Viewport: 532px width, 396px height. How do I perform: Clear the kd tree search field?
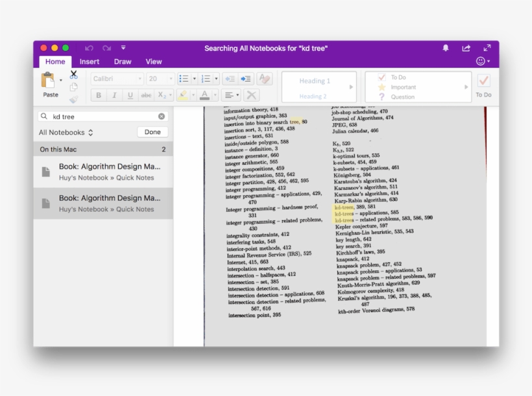162,116
